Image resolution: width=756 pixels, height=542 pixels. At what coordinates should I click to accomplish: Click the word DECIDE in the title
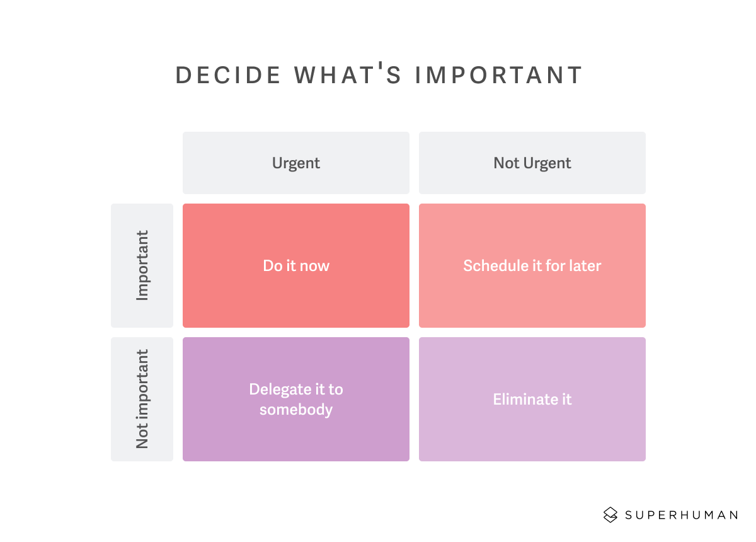pyautogui.click(x=228, y=75)
